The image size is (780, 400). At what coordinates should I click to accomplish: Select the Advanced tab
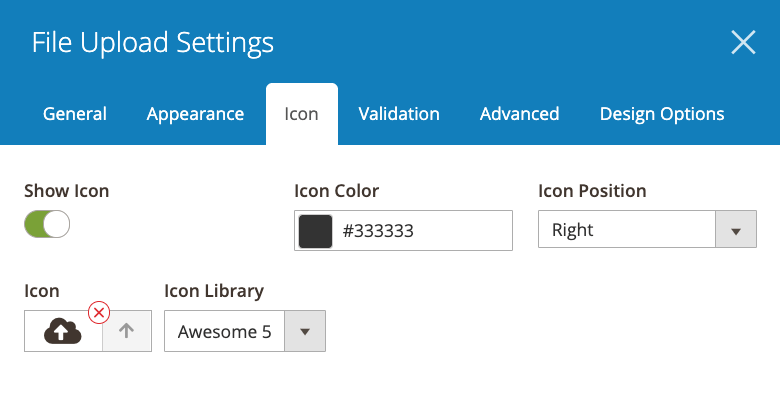[519, 114]
